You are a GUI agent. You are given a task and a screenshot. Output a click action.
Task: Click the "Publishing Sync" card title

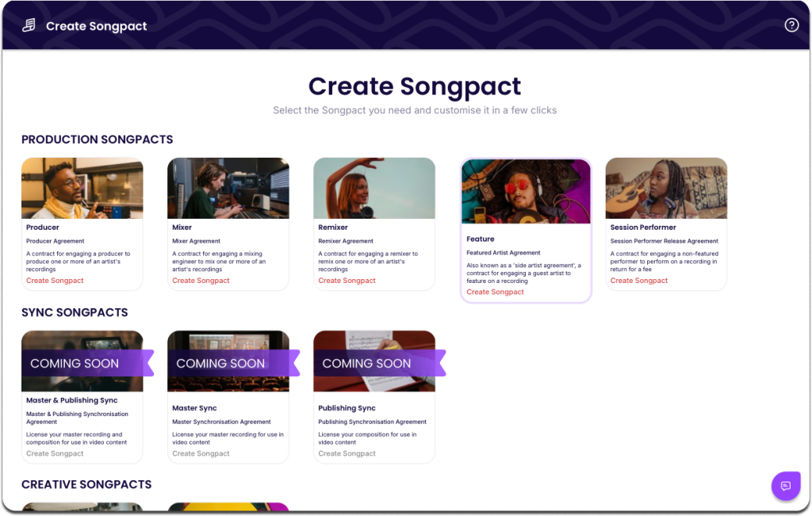347,408
